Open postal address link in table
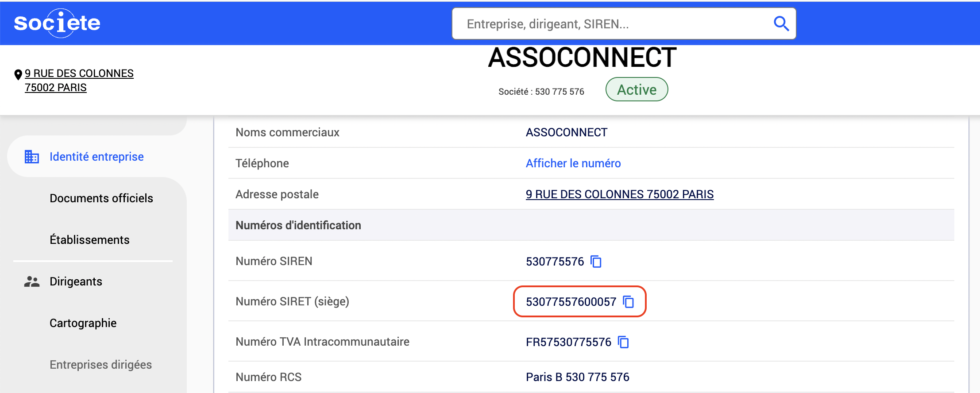This screenshot has width=980, height=393. point(620,194)
